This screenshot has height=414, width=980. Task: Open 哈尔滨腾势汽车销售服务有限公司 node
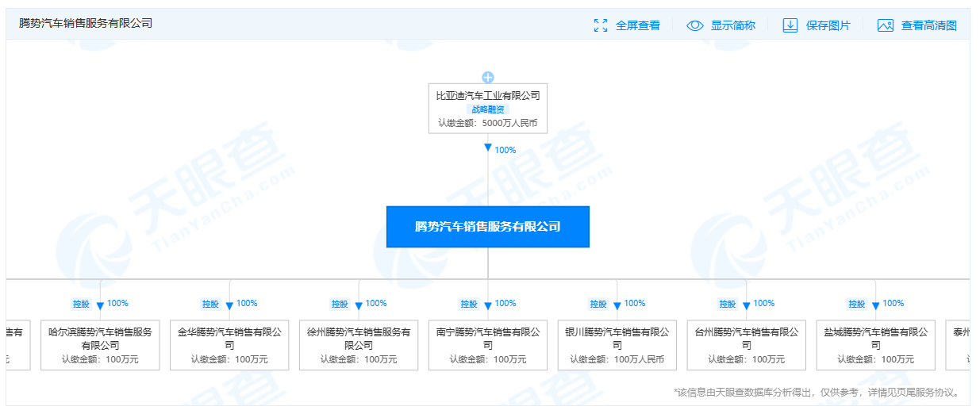pyautogui.click(x=100, y=345)
